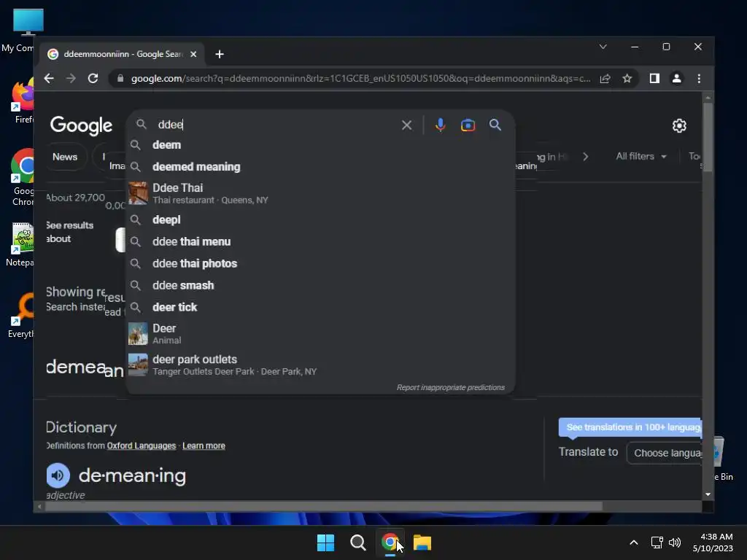Choose the 'deer tick' suggestion
Screen dimensions: 747x560
[x=320, y=307]
